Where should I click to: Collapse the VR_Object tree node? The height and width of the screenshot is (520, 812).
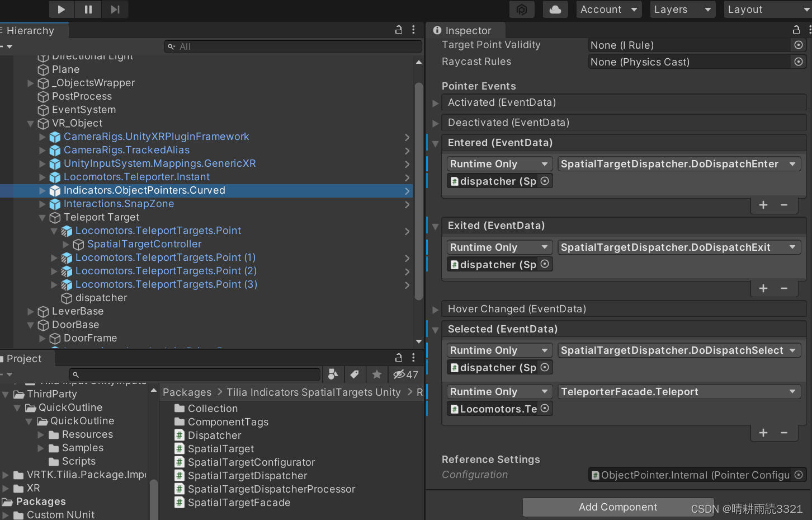pos(31,123)
